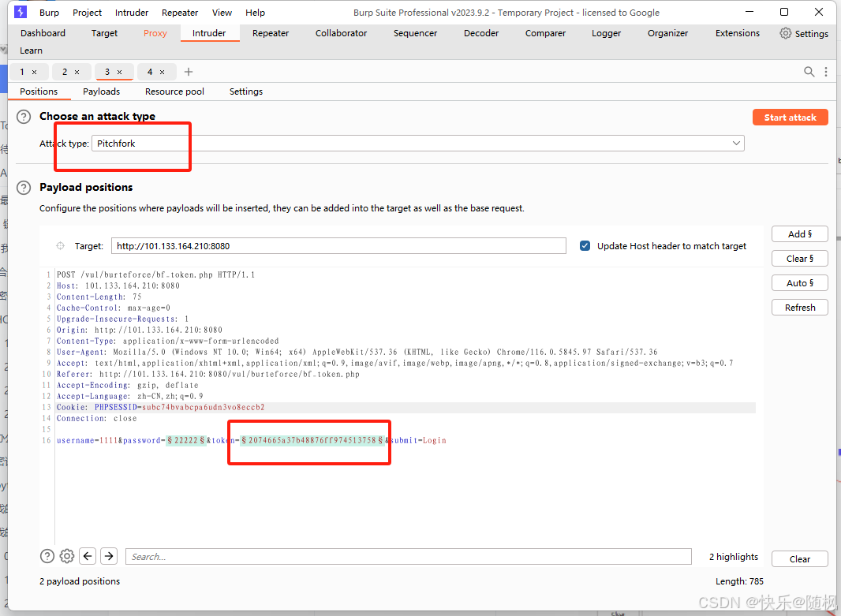The width and height of the screenshot is (841, 616).
Task: Open the Burp menu
Action: pos(50,13)
